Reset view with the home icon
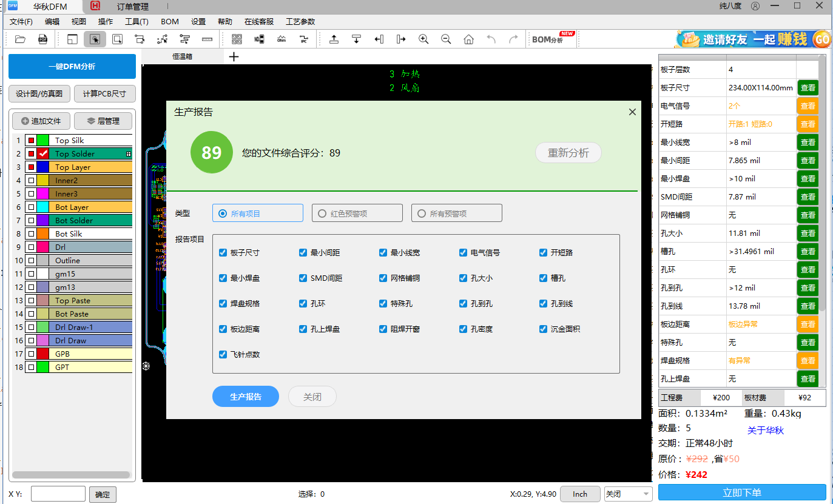Viewport: 833px width, 504px height. (468, 39)
